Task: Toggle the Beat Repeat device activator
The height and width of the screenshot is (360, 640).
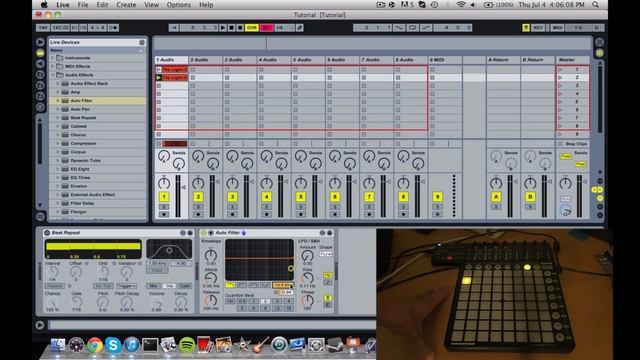Action: click(x=47, y=233)
